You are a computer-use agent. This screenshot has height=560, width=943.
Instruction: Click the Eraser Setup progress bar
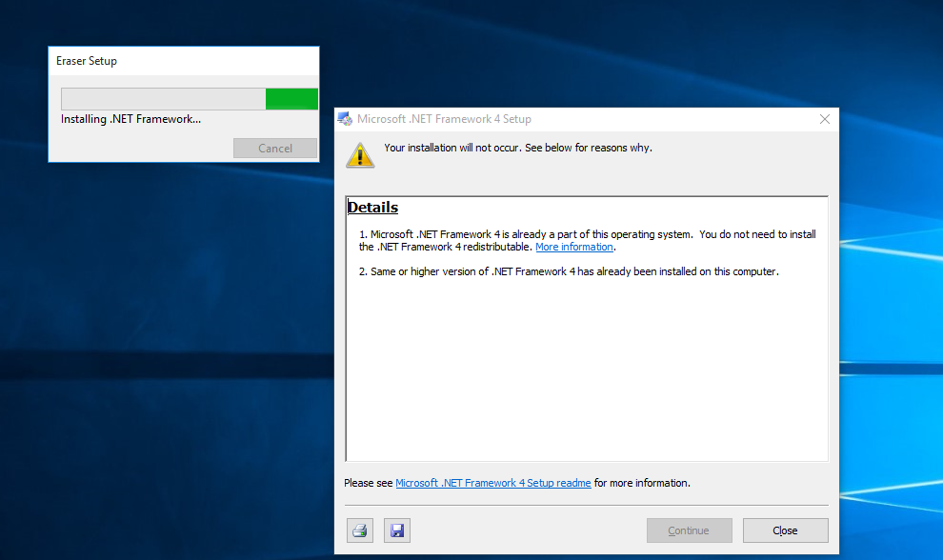pos(190,99)
